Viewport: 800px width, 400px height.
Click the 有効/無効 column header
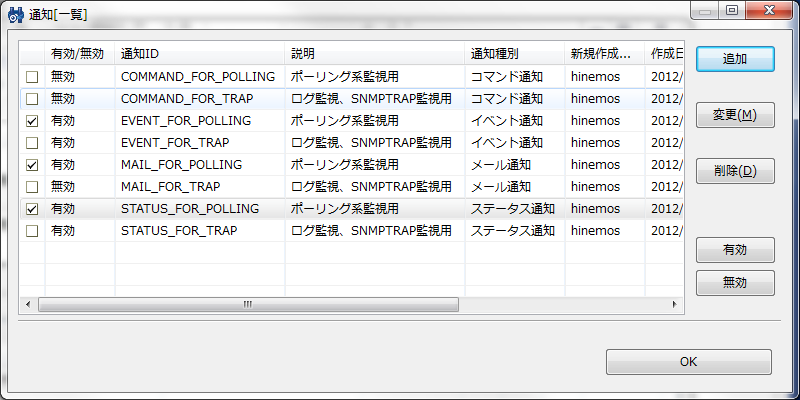point(79,53)
